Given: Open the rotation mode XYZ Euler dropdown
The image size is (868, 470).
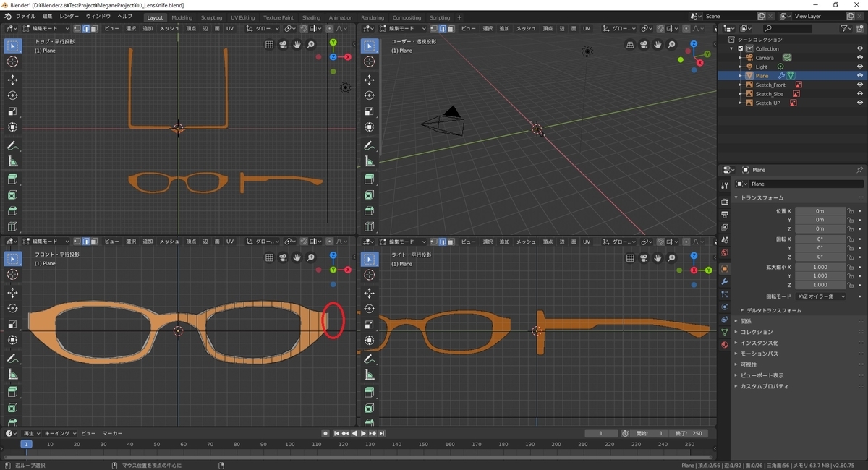Looking at the screenshot, I should [820, 296].
